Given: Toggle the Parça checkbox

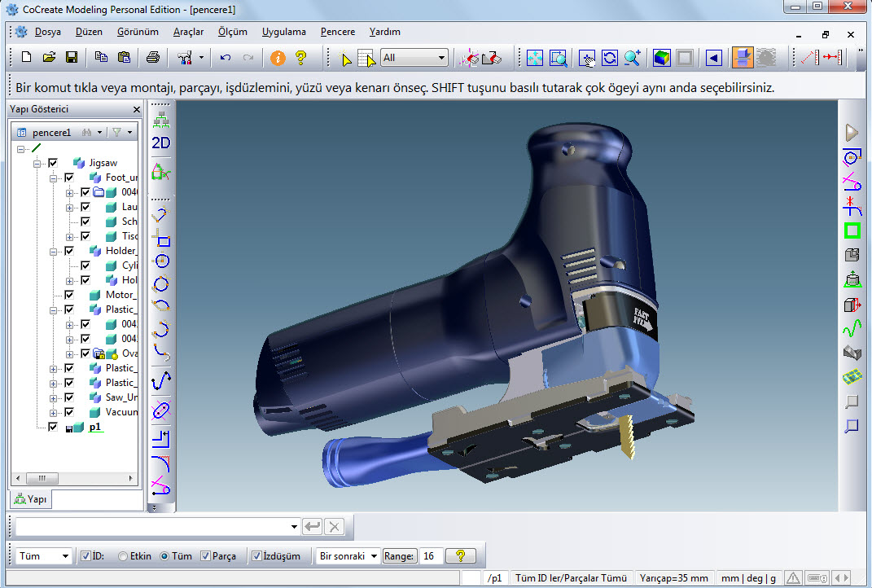Looking at the screenshot, I should pos(205,555).
